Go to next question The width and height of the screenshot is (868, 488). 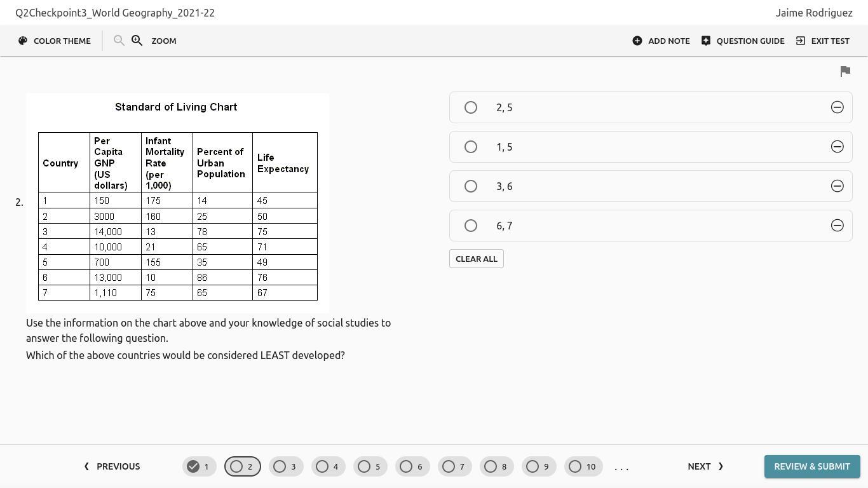click(x=705, y=466)
